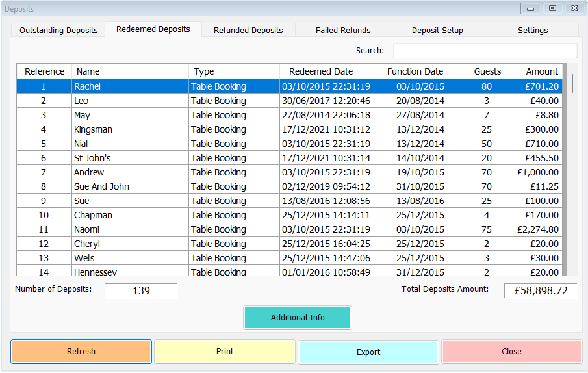Viewport: 588px width, 373px height.
Task: Click the £455.50 amount cell
Action: [x=535, y=158]
